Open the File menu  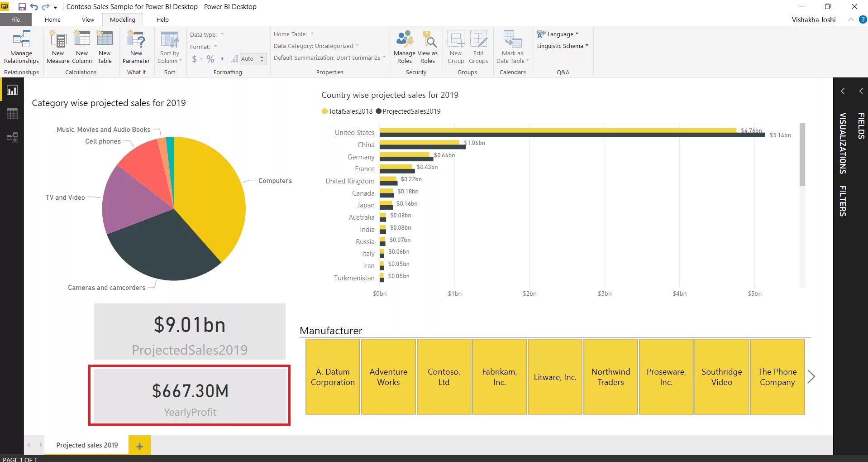[x=15, y=19]
